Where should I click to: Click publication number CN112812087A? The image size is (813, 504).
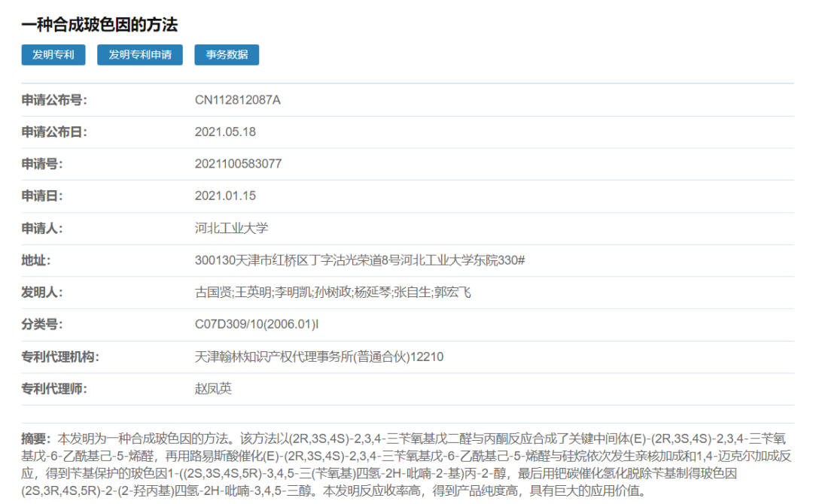pyautogui.click(x=237, y=100)
